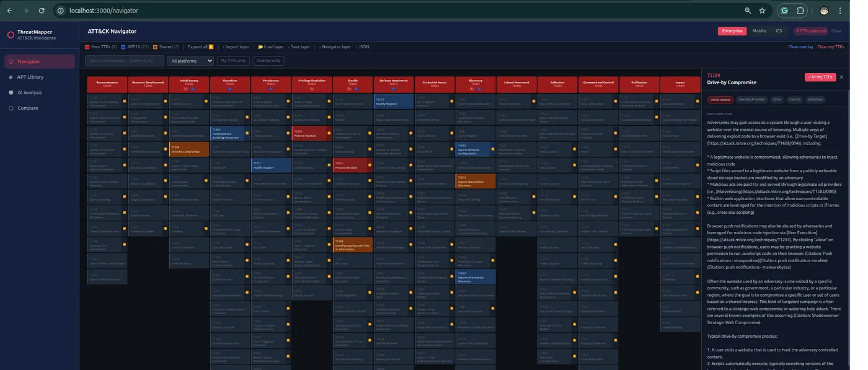Click the red Your TTPs legend swatch

[87, 46]
